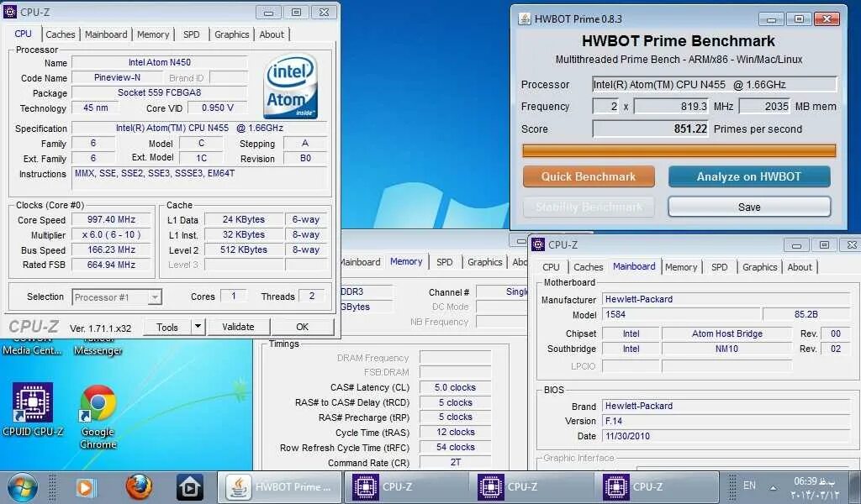Click the Command Rate 2T value
861x504 pixels.
coord(455,462)
